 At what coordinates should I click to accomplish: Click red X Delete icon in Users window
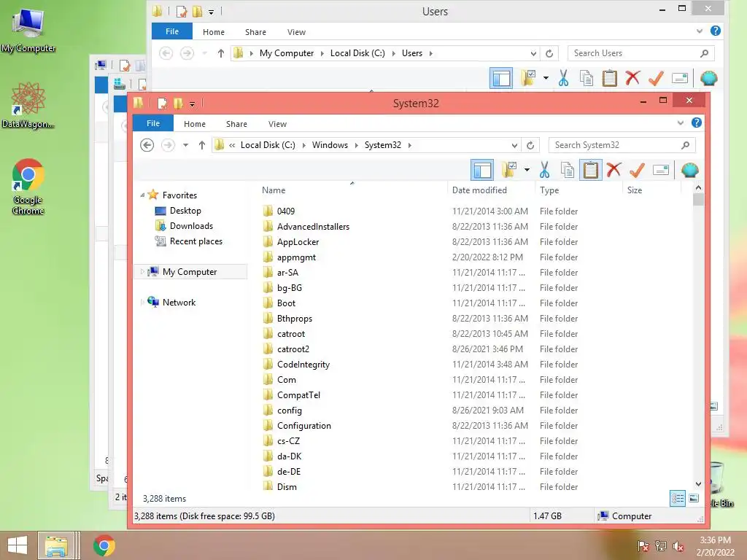coord(632,78)
